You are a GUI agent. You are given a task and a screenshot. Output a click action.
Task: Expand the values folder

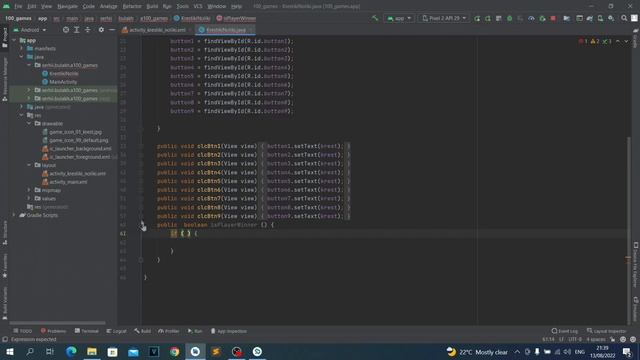click(x=29, y=199)
